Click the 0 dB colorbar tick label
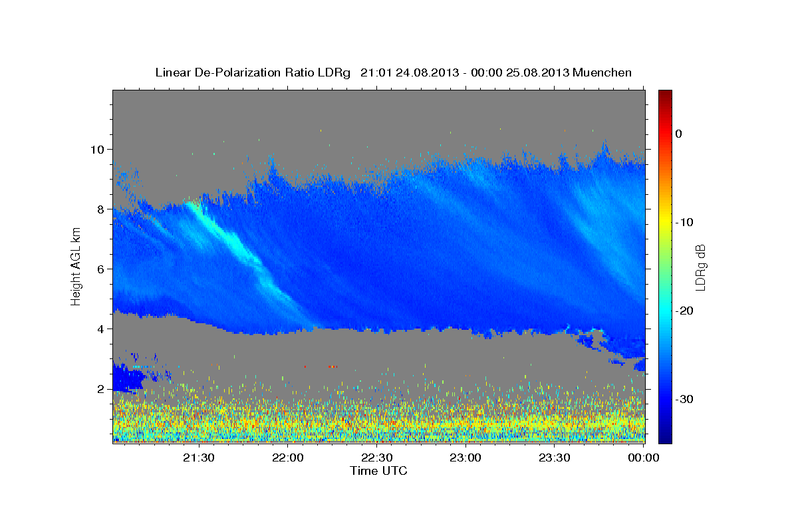This screenshot has width=798, height=532. (x=679, y=134)
